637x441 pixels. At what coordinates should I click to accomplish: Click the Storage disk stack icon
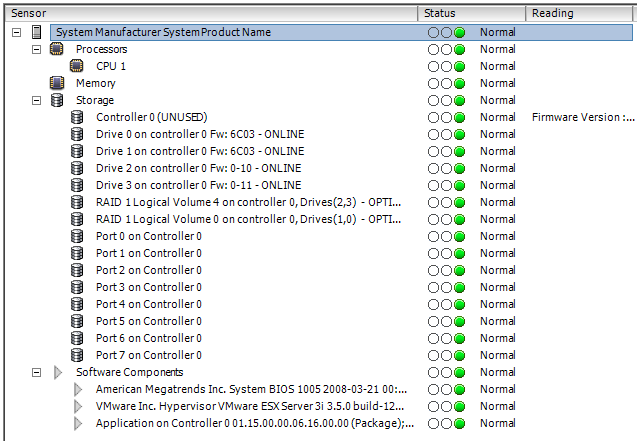(x=57, y=100)
